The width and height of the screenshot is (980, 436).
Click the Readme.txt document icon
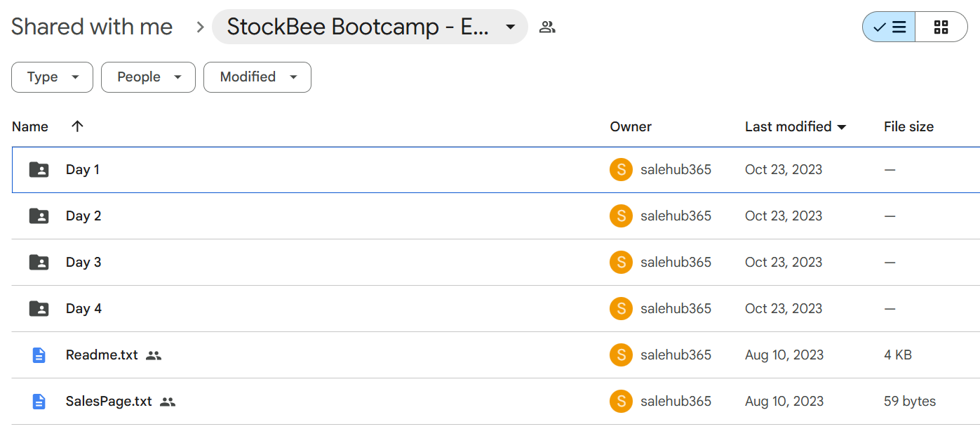pyautogui.click(x=39, y=355)
